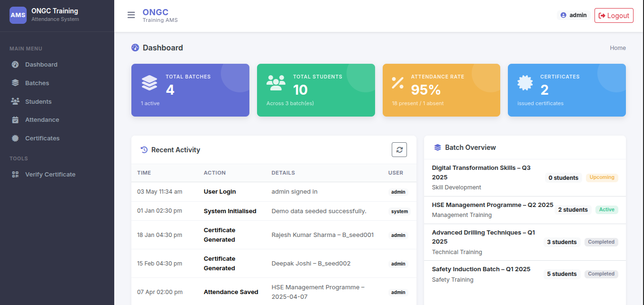
Task: Open the Certificates stat card
Action: click(567, 90)
